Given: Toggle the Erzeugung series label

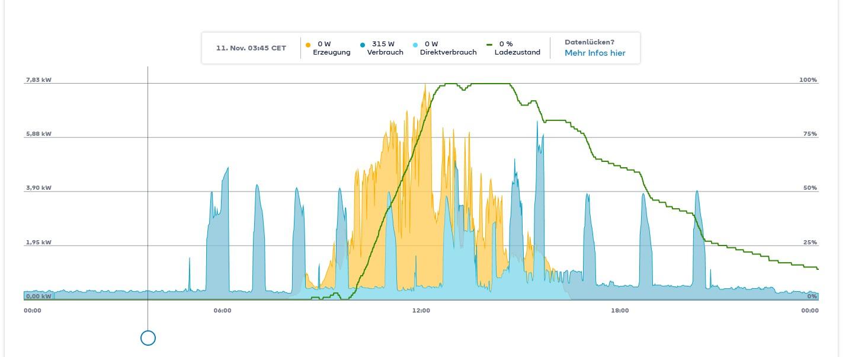Looking at the screenshot, I should click(x=331, y=52).
